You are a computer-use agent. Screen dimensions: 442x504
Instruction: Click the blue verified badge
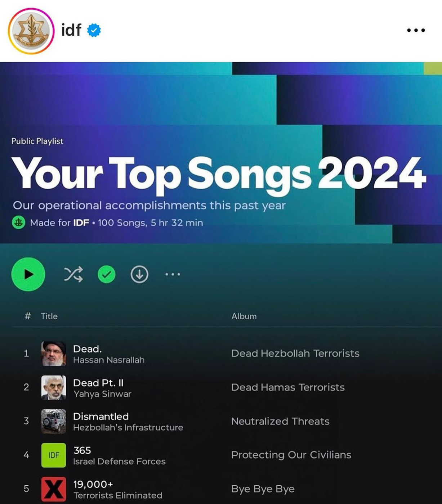94,30
